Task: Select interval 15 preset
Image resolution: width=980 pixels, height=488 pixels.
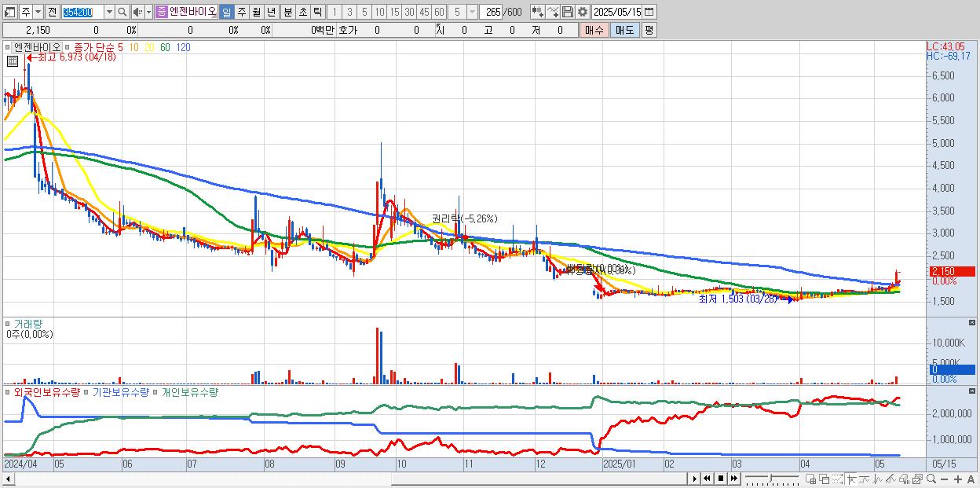Action: click(394, 12)
